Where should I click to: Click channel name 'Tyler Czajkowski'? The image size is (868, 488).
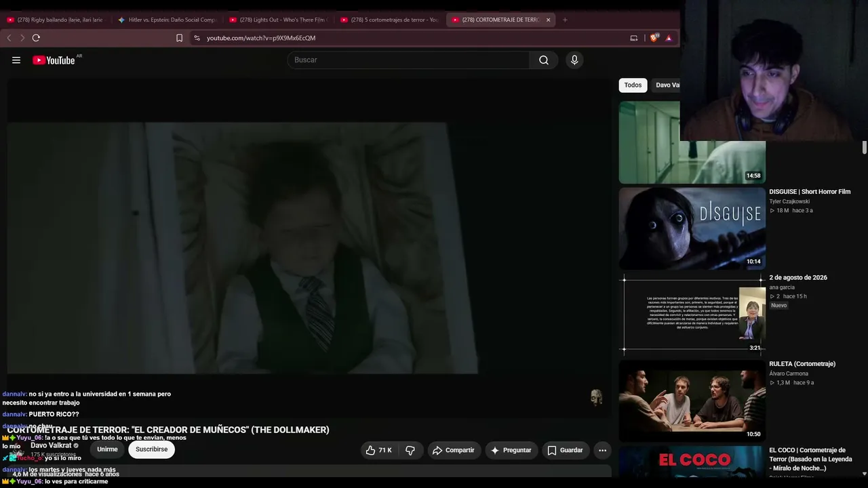789,201
